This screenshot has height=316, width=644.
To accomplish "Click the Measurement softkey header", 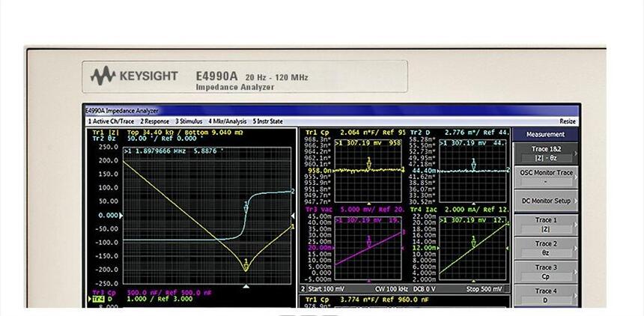I will [545, 134].
